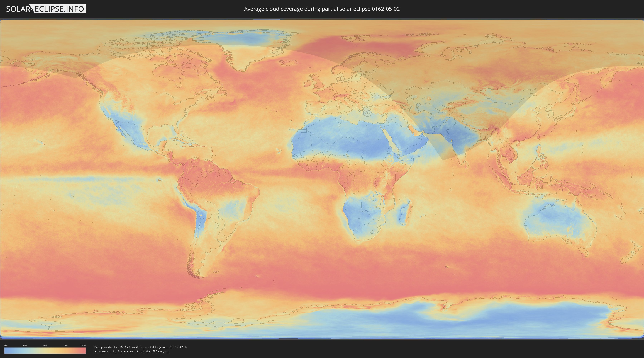Click the 25% label on legend
The width and height of the screenshot is (644, 358).
pos(25,345)
